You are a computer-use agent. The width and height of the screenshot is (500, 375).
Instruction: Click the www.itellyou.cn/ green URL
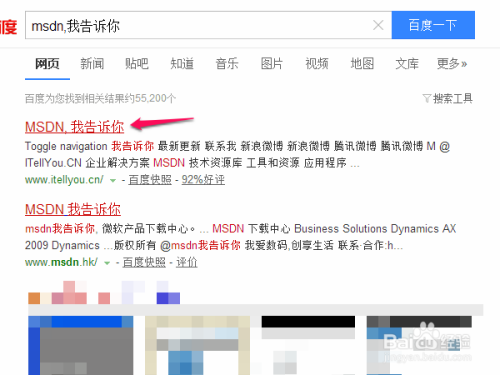(64, 180)
